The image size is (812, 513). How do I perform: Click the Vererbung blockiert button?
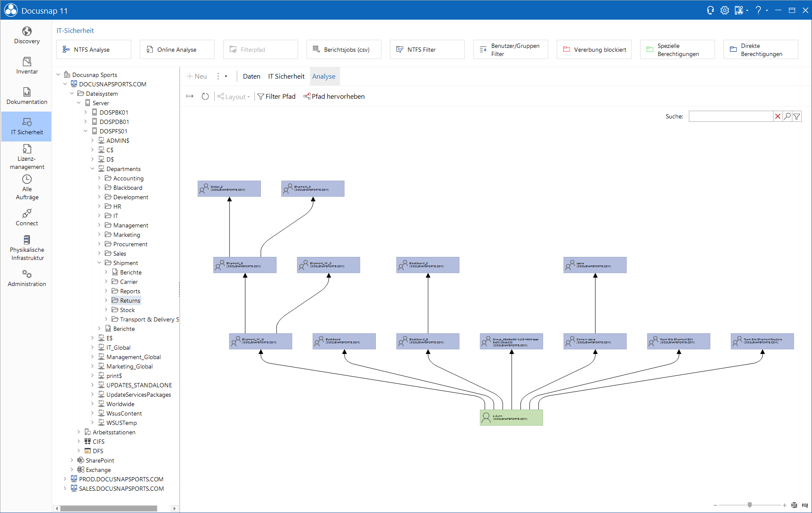(x=594, y=50)
